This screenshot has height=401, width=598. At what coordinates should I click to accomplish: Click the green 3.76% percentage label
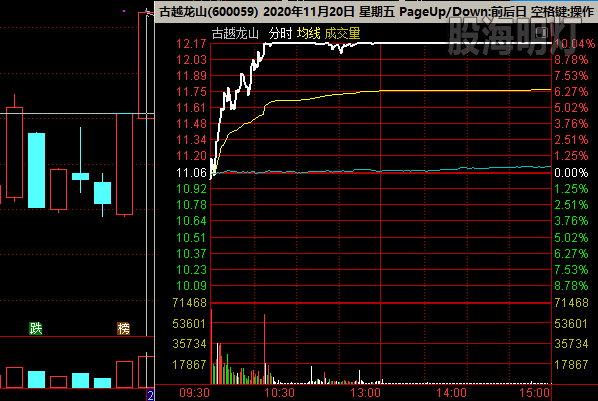tap(571, 221)
